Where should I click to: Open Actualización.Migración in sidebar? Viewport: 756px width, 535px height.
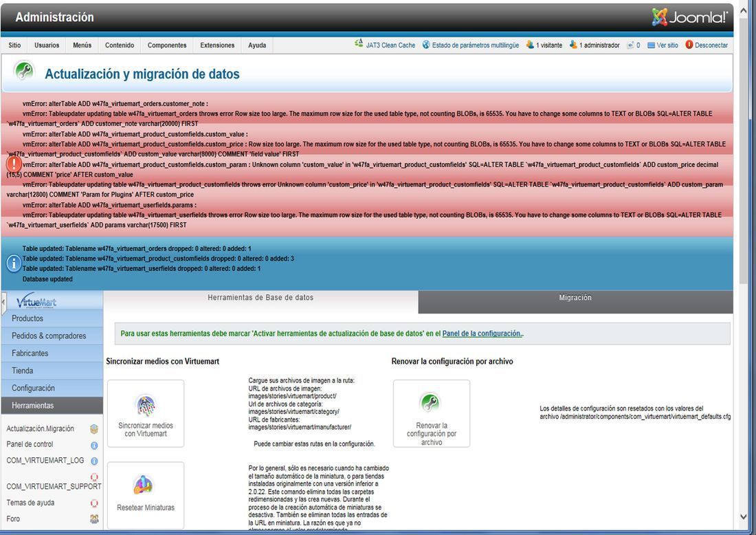coord(40,428)
